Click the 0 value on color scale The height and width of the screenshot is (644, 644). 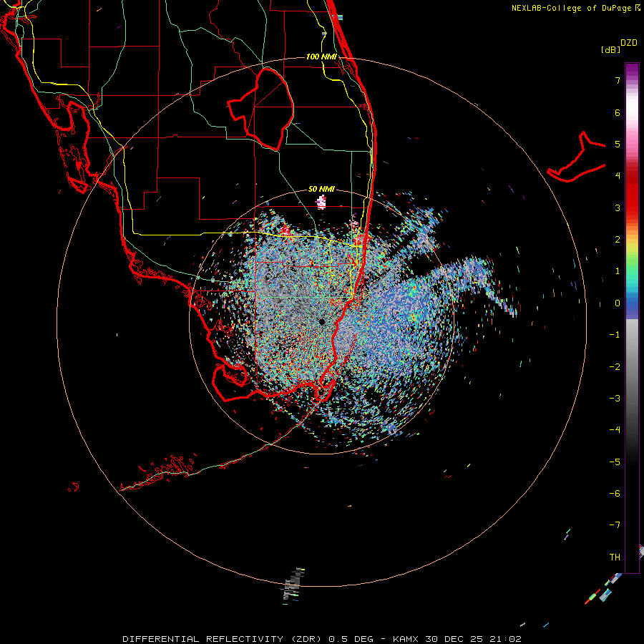point(618,303)
